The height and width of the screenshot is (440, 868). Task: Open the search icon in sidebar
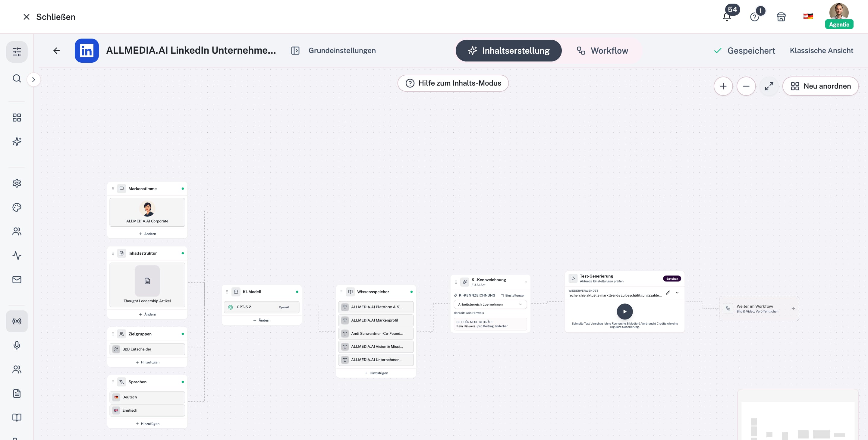[x=17, y=78]
